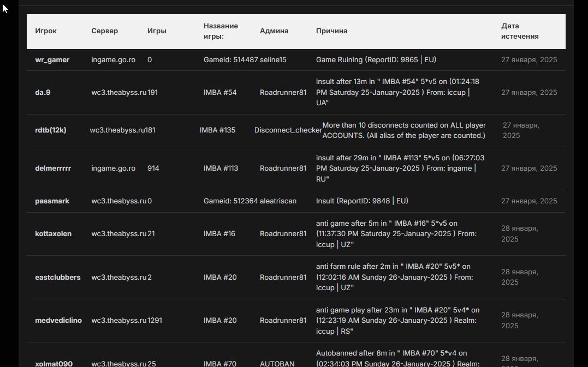588x367 pixels.
Task: Select player kottaxolen
Action: click(53, 234)
